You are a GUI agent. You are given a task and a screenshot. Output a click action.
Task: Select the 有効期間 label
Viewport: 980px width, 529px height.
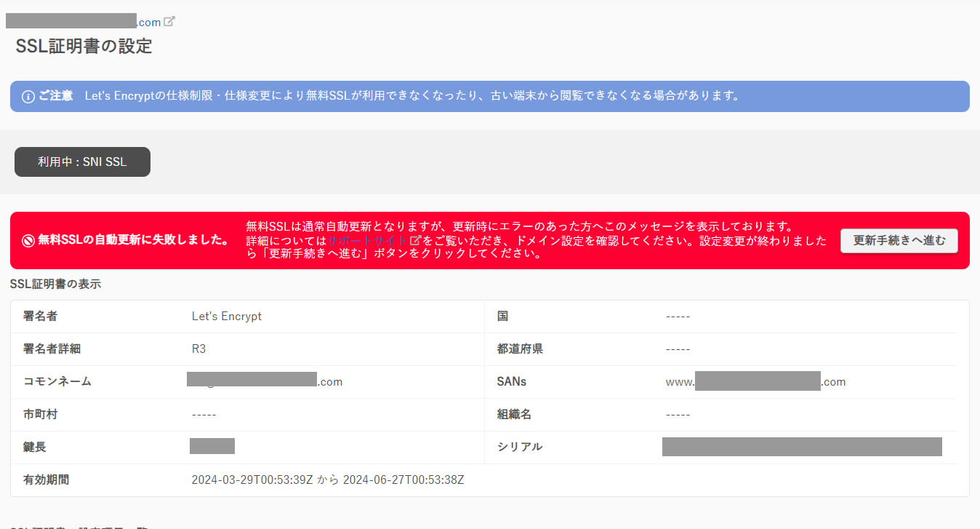tap(46, 480)
